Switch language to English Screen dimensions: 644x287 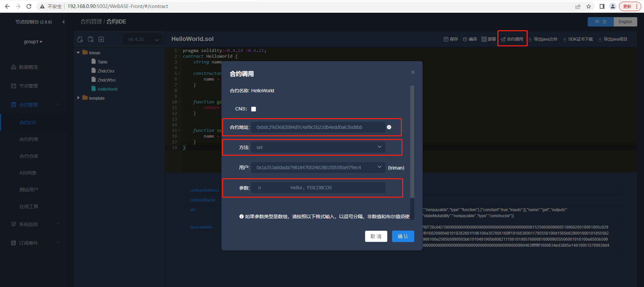[x=626, y=22]
